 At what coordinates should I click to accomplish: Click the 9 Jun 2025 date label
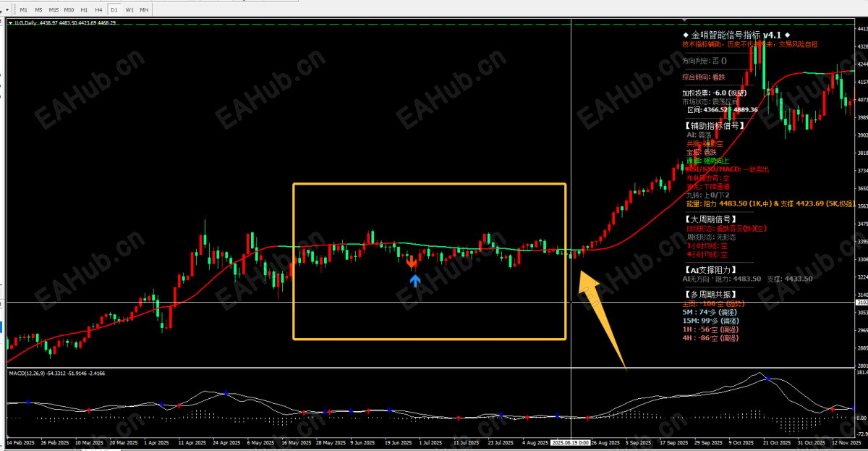point(361,441)
